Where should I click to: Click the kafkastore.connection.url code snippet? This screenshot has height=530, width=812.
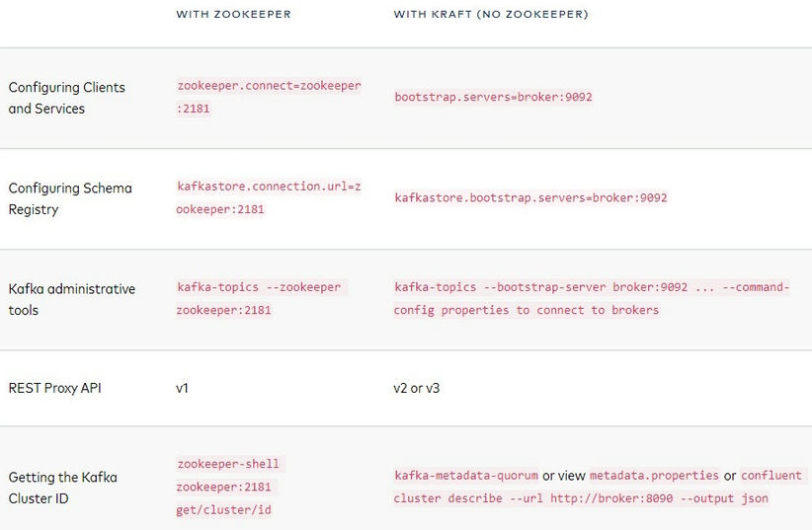[269, 197]
